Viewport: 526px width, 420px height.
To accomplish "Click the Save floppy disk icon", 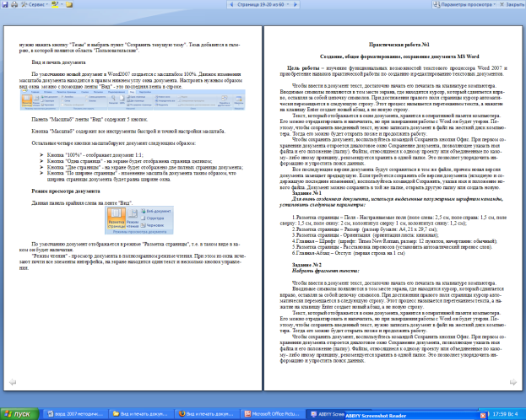I will 4,4.
